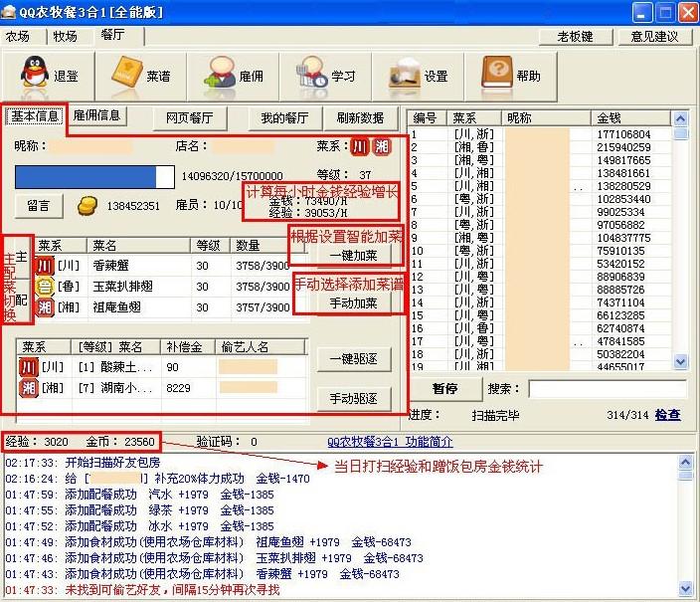The image size is (700, 602).
Task: Switch to the 牧场 tab
Action: point(66,36)
